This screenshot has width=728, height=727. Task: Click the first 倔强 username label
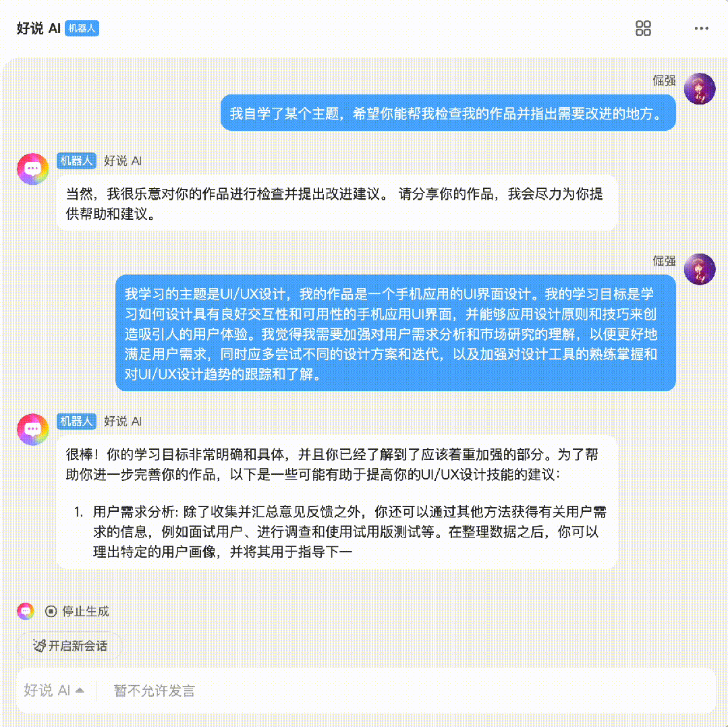tap(664, 80)
